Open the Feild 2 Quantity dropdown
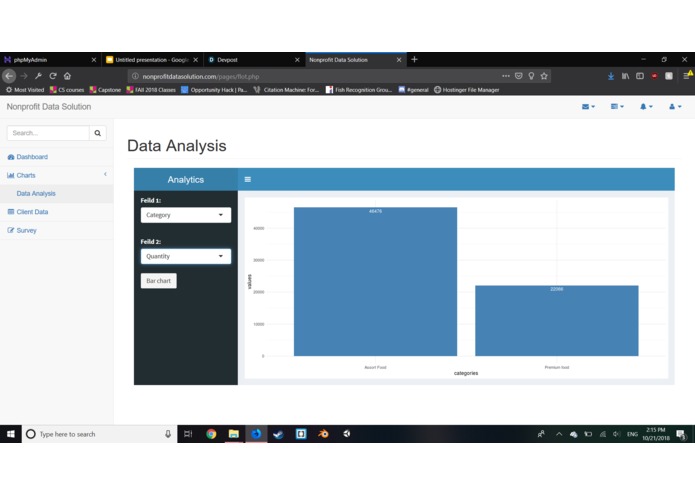The width and height of the screenshot is (695, 494). (x=186, y=256)
